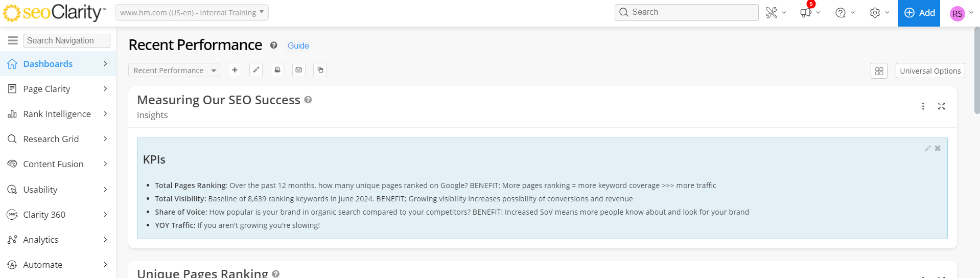Click the dashboard grid layout icon
This screenshot has height=278, width=980.
point(879,71)
